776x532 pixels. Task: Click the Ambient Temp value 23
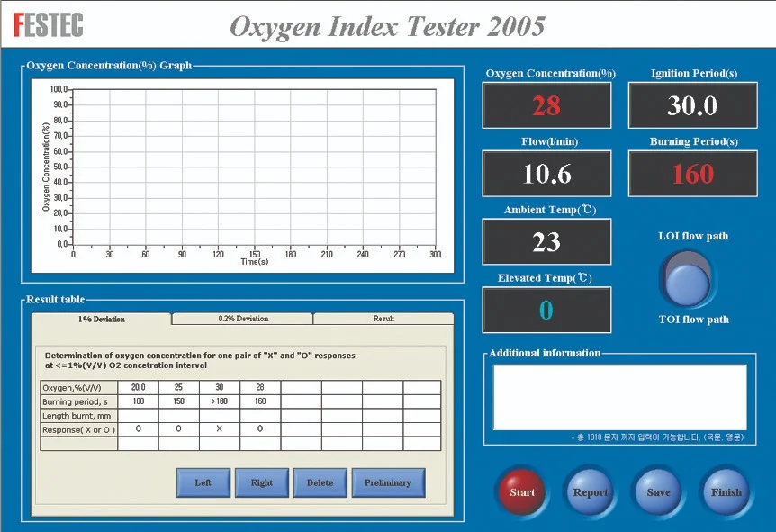click(x=546, y=242)
